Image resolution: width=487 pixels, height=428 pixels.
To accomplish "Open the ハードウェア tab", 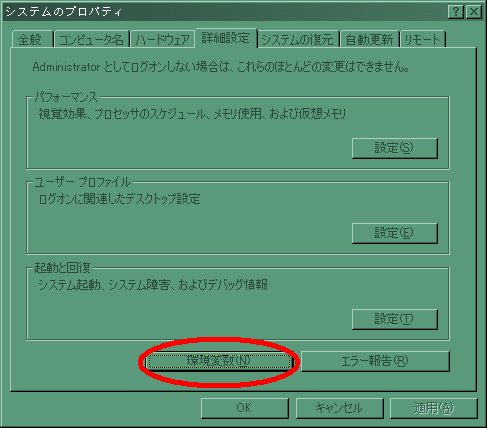I will click(162, 40).
